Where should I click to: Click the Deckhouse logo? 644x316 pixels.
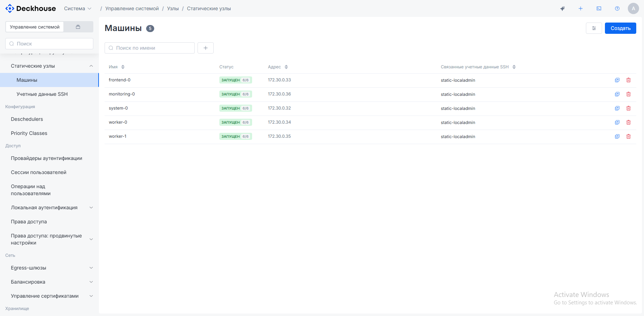(31, 8)
